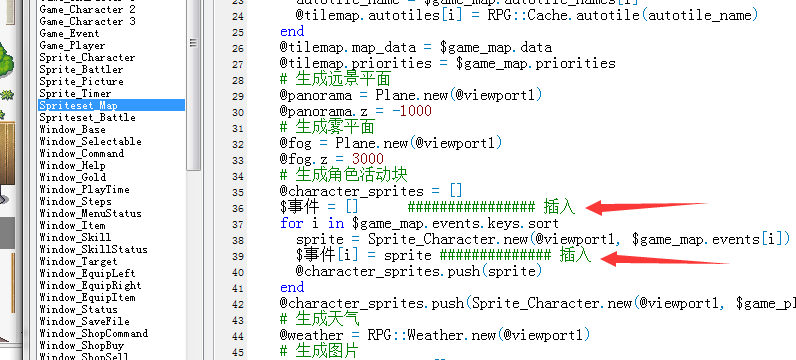
Task: Open Window_Command script
Action: click(x=81, y=153)
